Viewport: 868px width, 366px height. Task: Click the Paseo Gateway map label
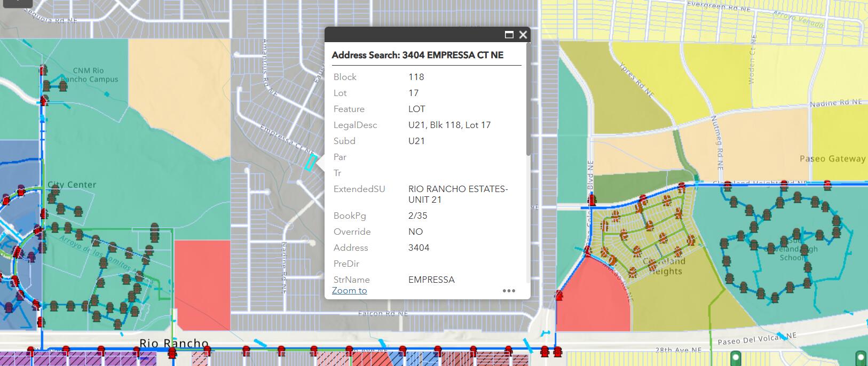[x=832, y=159]
